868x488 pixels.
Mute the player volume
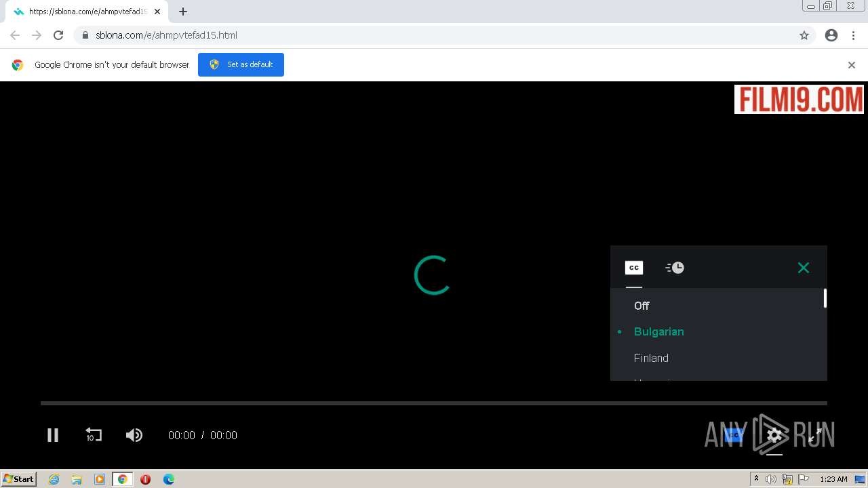tap(134, 435)
